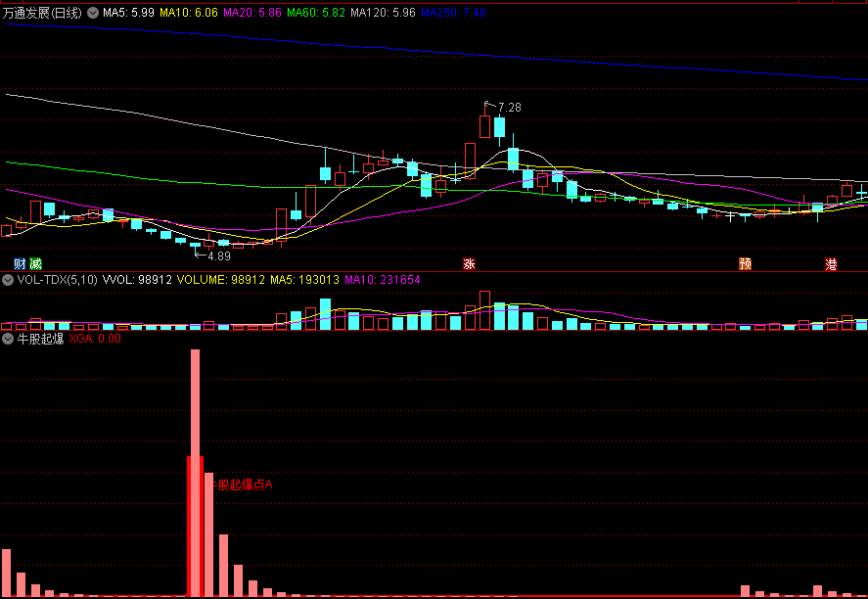Select the MA20: 5.86 label
The image size is (868, 599).
252,13
